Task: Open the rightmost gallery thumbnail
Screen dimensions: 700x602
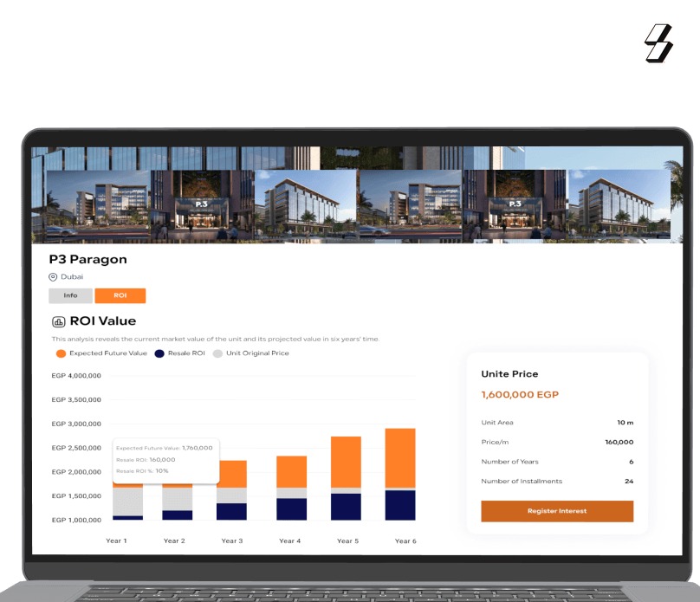Action: [x=619, y=204]
